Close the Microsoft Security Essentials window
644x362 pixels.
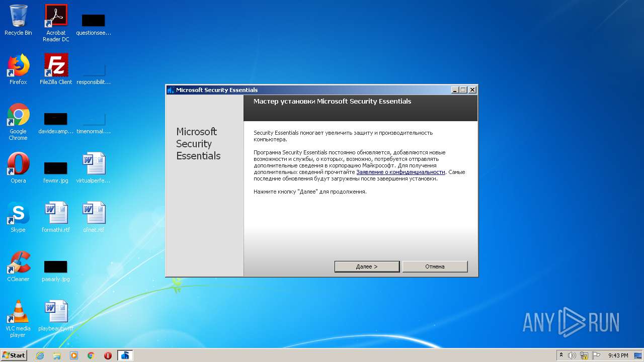472,90
